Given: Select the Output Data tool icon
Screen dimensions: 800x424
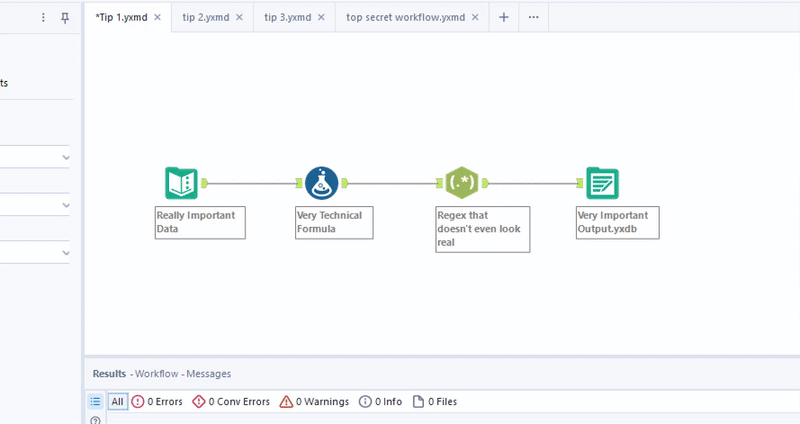Looking at the screenshot, I should [603, 183].
